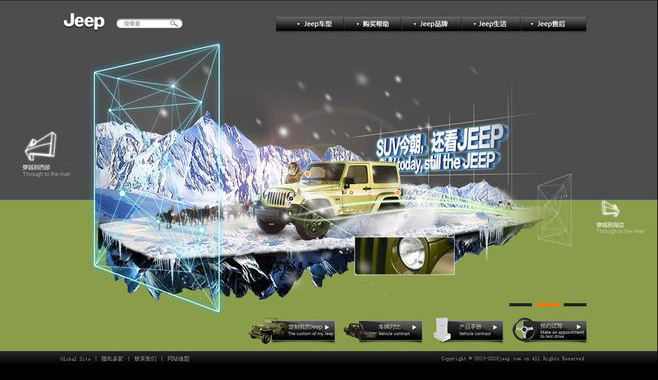658x380 pixels.
Task: Click the headlight close-up thumbnail
Action: pos(405,255)
